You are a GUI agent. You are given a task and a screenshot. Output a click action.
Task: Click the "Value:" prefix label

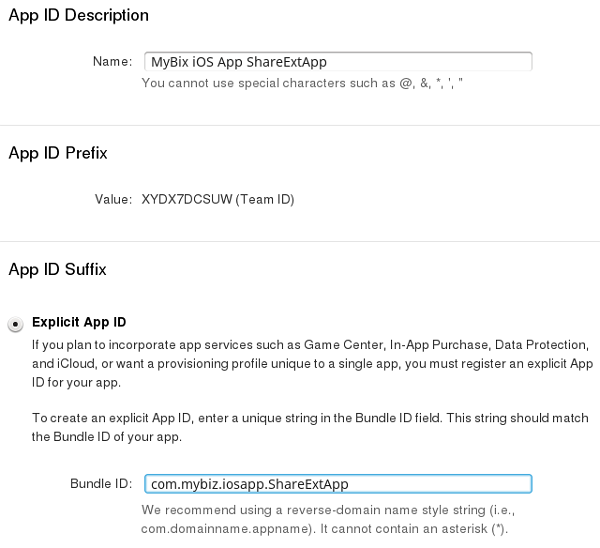[113, 199]
